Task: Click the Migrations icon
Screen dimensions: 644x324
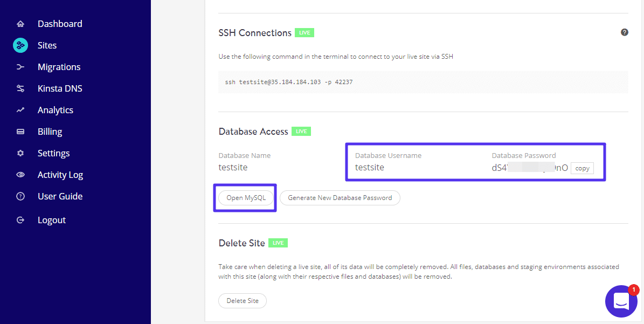Action: click(x=19, y=66)
